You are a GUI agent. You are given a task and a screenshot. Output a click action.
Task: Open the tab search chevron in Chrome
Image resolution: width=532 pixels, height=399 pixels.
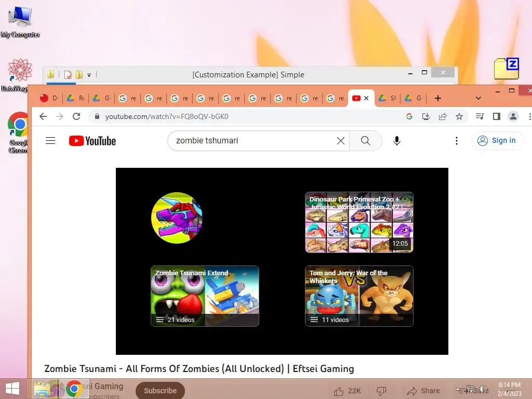tap(478, 98)
